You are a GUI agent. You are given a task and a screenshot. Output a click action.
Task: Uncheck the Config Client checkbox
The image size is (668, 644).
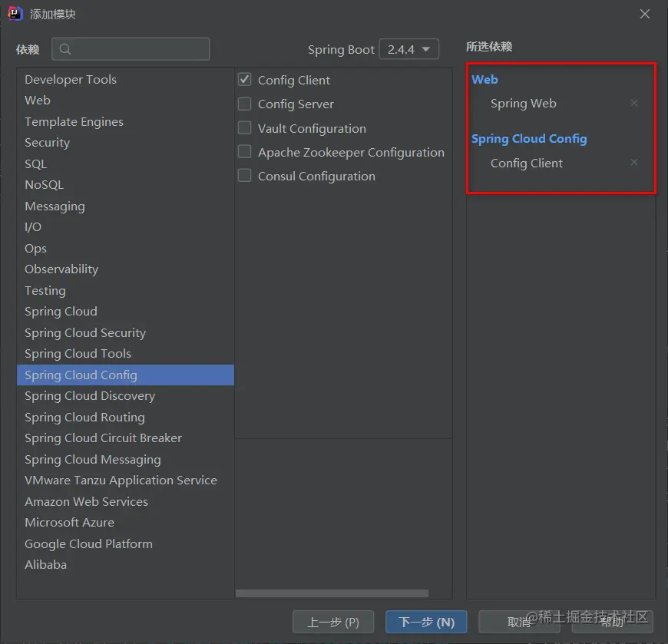click(x=244, y=80)
